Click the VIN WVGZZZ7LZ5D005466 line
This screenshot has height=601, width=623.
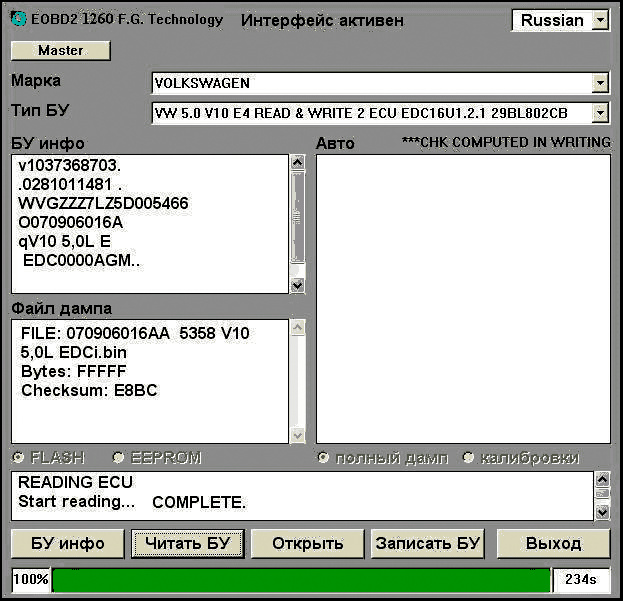(x=103, y=203)
